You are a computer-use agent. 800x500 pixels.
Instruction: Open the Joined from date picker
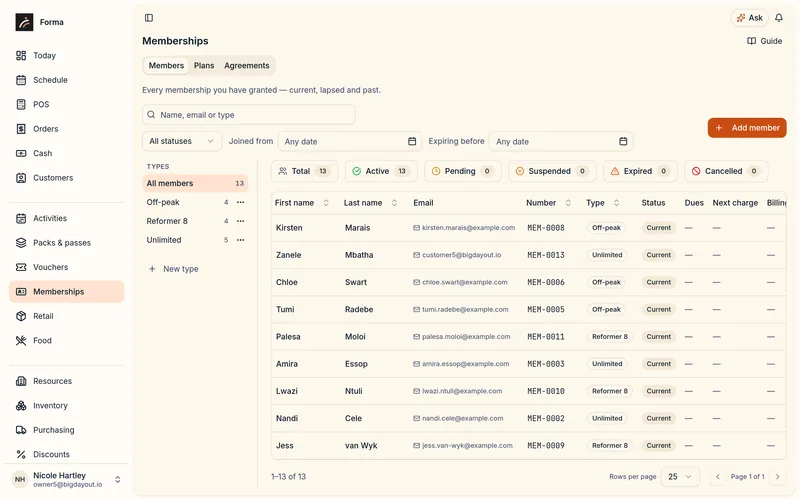click(350, 141)
